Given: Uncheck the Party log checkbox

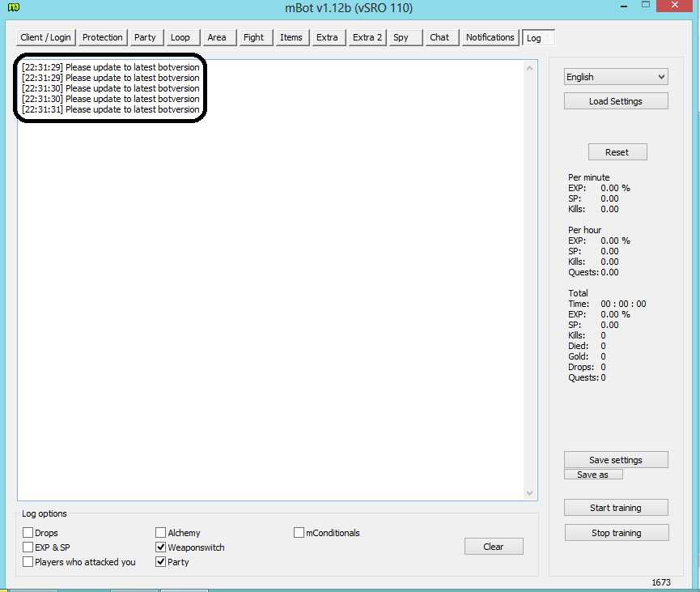Looking at the screenshot, I should click(x=161, y=561).
